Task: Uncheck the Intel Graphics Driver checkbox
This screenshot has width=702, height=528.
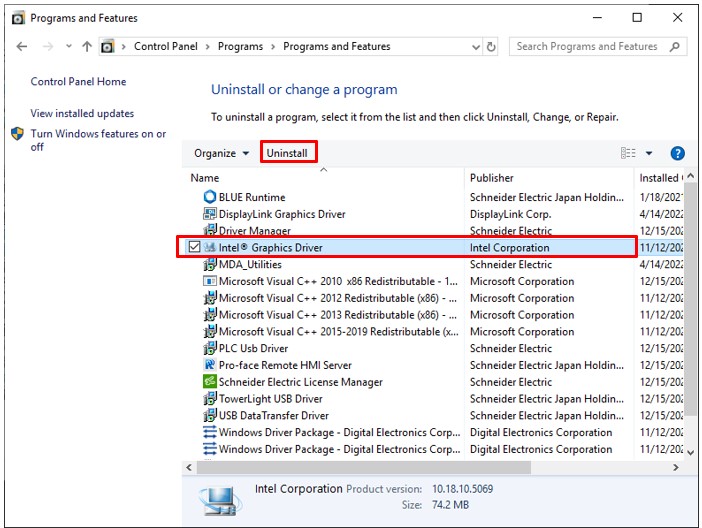Action: coord(194,247)
